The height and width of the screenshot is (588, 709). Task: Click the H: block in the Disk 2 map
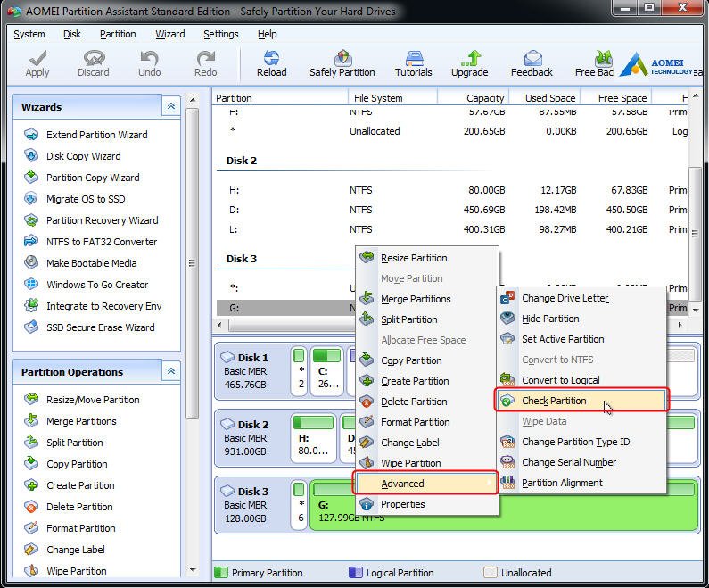[313, 438]
